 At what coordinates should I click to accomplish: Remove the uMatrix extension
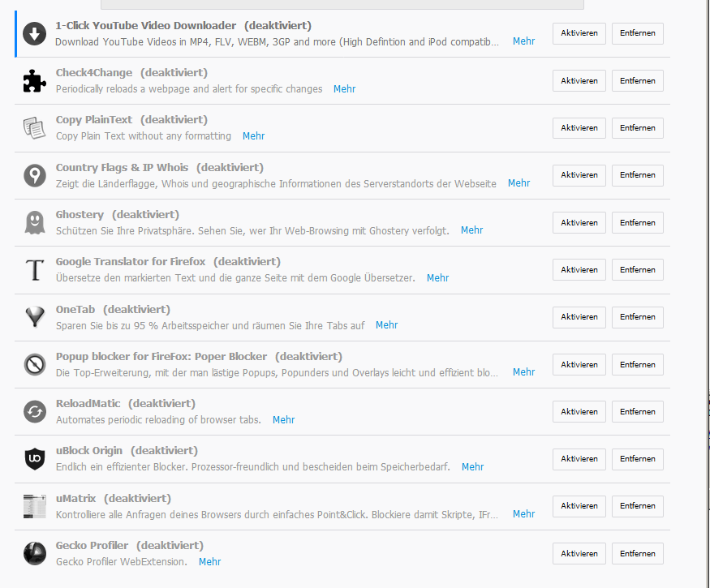coord(637,506)
